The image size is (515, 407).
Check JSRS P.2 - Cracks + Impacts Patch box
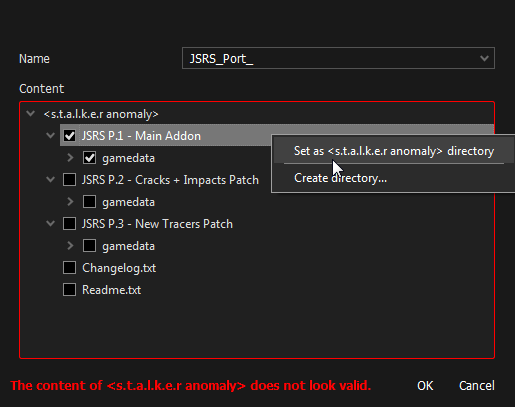pos(69,180)
